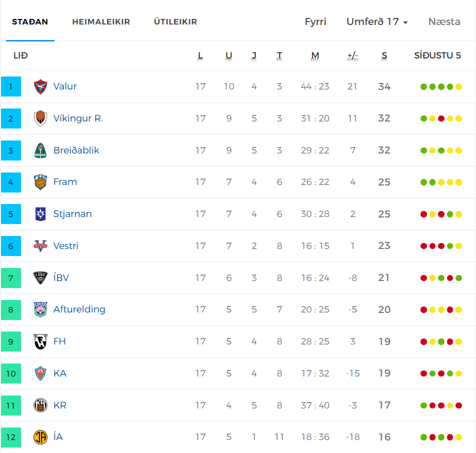The height and width of the screenshot is (453, 476).
Task: Click the Fram club crest icon
Action: (x=40, y=182)
